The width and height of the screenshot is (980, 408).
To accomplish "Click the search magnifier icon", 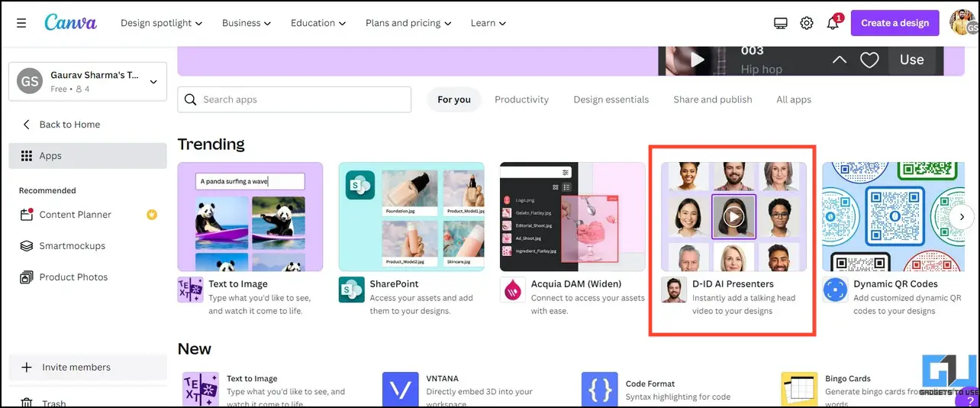I will (191, 99).
